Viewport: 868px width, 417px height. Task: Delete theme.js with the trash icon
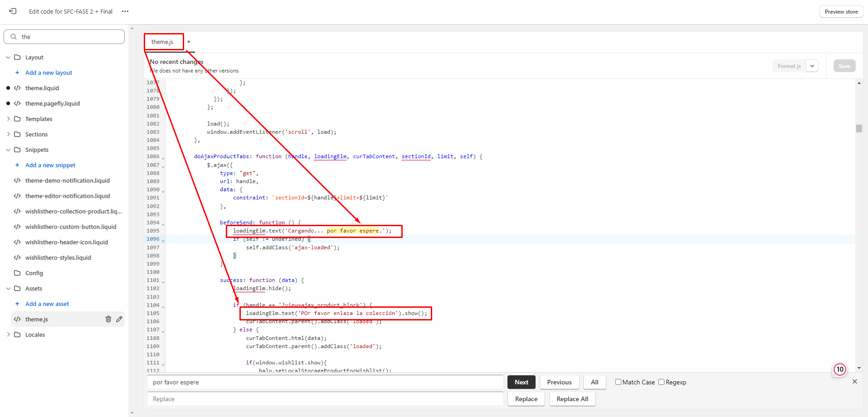[x=108, y=319]
